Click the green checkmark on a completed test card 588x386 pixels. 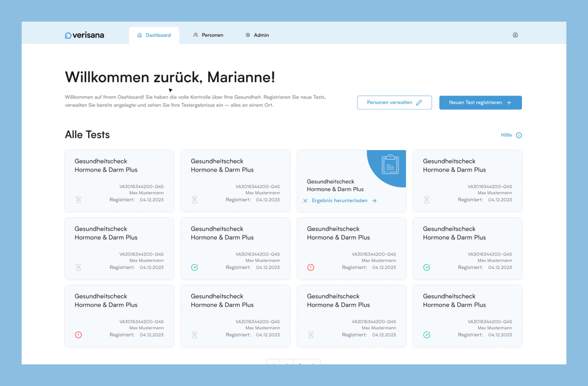tap(195, 267)
